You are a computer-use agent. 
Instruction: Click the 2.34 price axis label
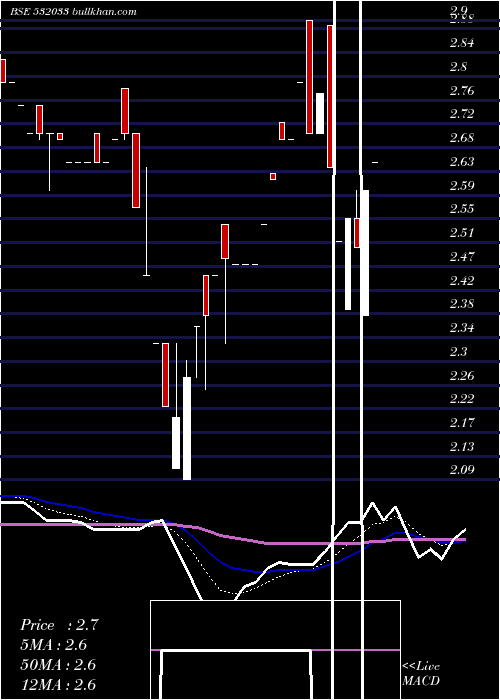(462, 328)
